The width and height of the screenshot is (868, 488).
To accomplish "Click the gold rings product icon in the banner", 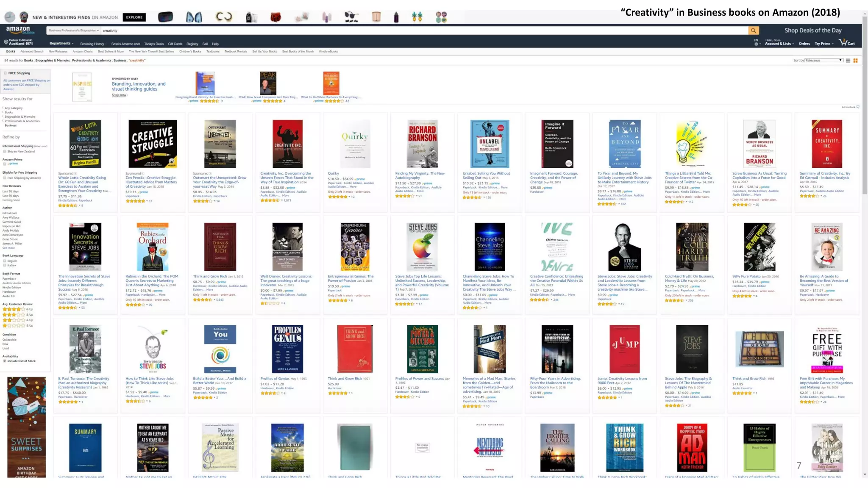I will coord(224,17).
